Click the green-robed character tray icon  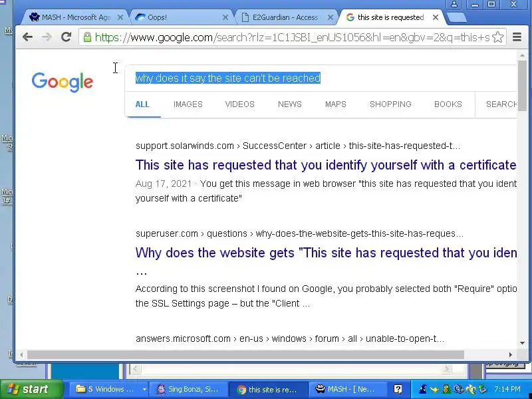446,389
